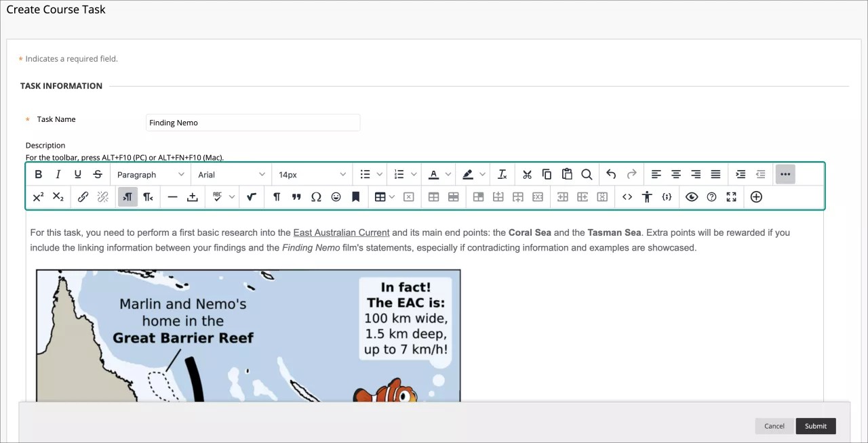This screenshot has width=868, height=443.
Task: Click the Task Name input field
Action: click(x=252, y=123)
